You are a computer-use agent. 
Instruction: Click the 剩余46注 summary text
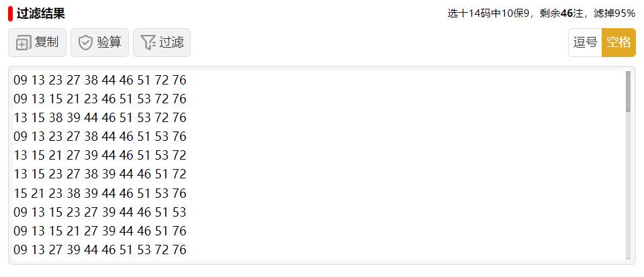pos(561,13)
